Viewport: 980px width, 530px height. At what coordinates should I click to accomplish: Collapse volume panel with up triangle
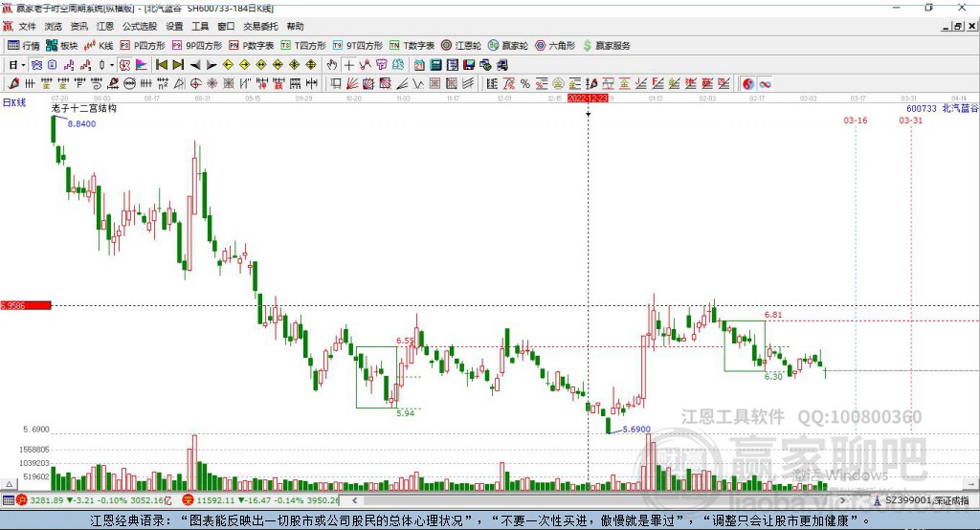(9, 484)
